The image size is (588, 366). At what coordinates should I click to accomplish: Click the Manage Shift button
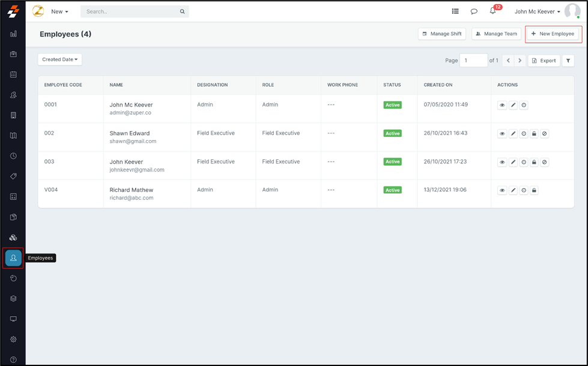tap(442, 34)
